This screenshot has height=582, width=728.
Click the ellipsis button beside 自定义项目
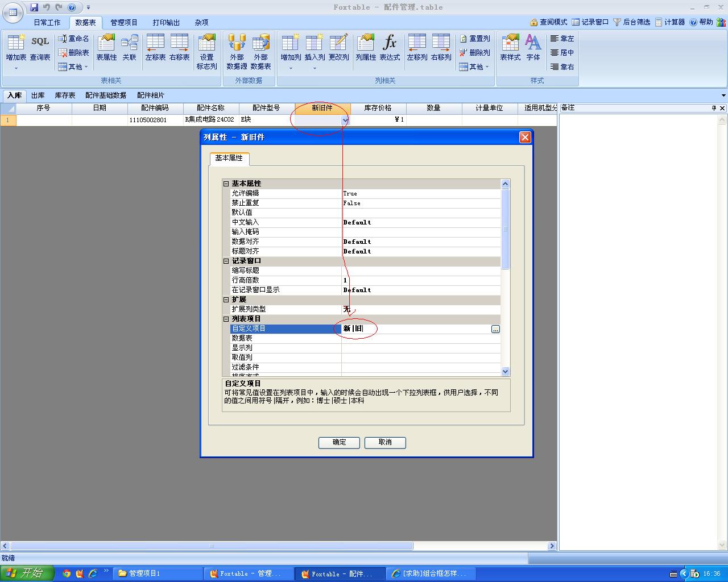point(495,329)
